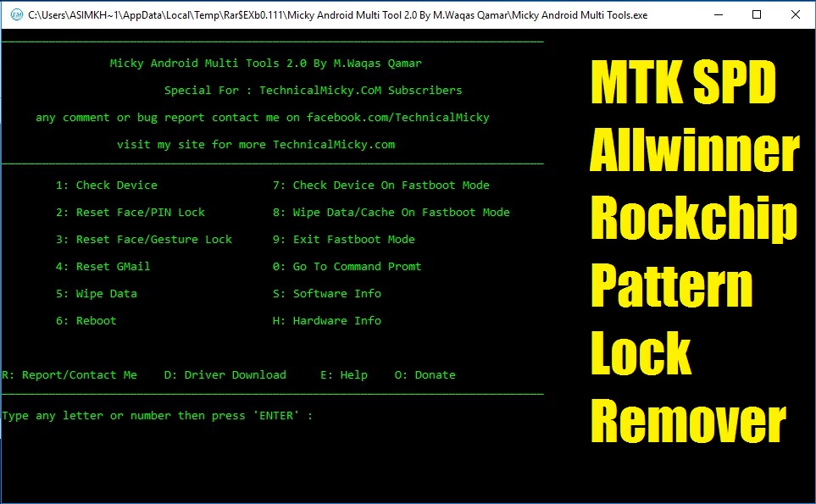
Task: Click the 'Type any letter or number' prompt
Action: point(157,416)
